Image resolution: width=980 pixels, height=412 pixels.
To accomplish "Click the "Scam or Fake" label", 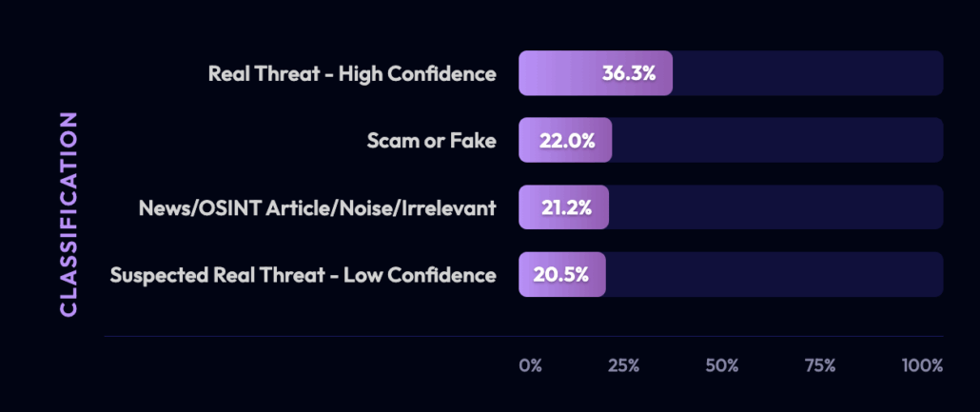I will click(431, 141).
